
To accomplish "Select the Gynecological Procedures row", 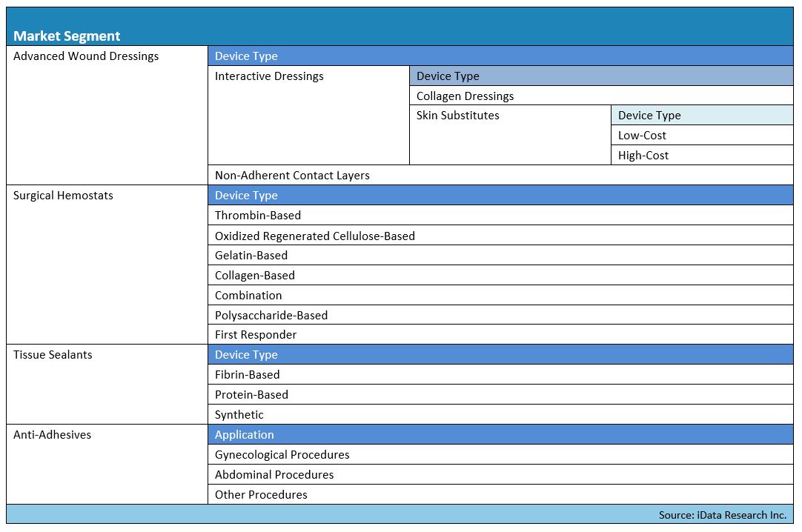I will (501, 454).
